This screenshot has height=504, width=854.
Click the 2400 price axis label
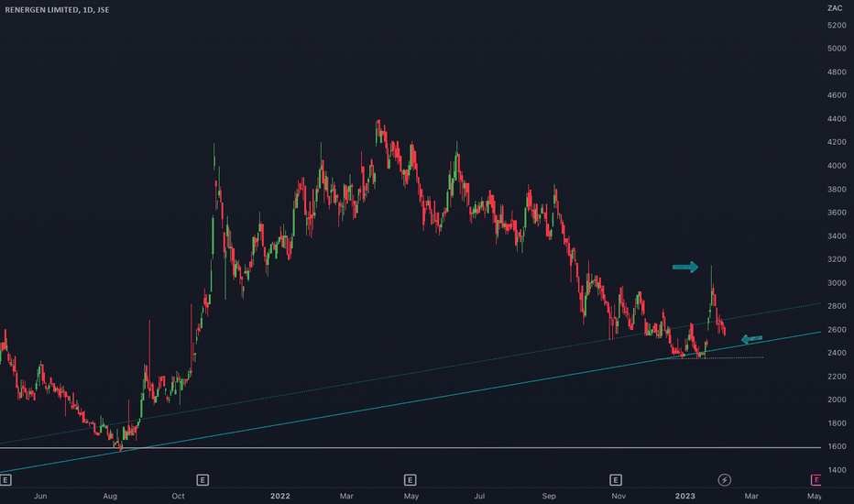(837, 353)
